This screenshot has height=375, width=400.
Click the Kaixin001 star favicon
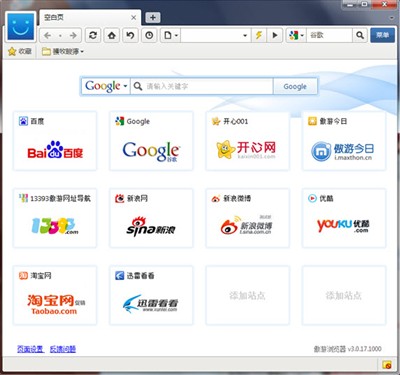pos(216,121)
